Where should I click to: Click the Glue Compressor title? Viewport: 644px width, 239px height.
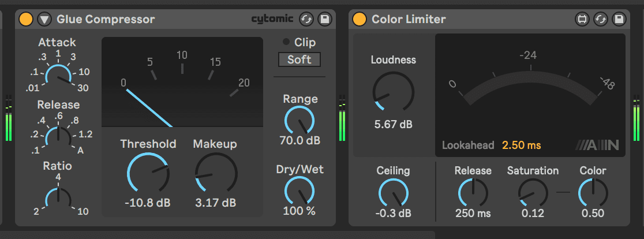click(x=106, y=19)
